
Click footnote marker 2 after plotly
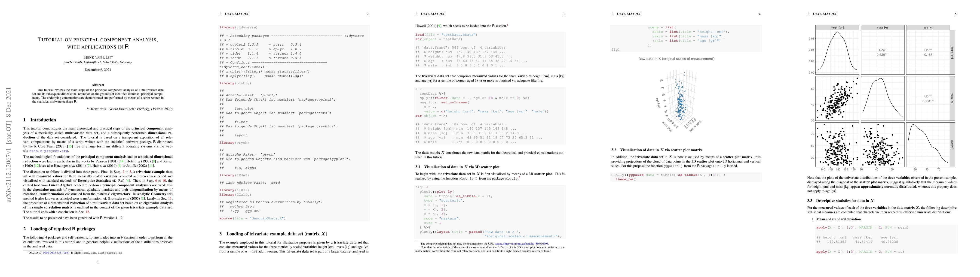click(x=519, y=178)
